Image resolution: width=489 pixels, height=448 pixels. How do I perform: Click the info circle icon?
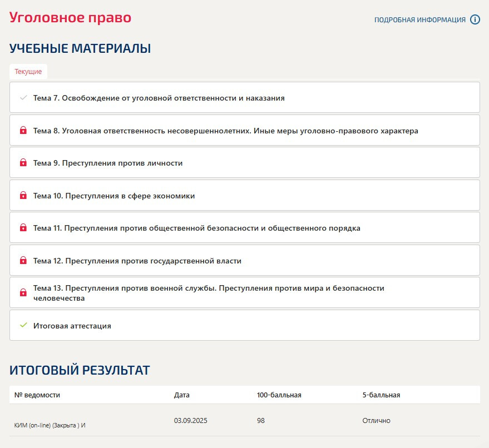pyautogui.click(x=475, y=19)
